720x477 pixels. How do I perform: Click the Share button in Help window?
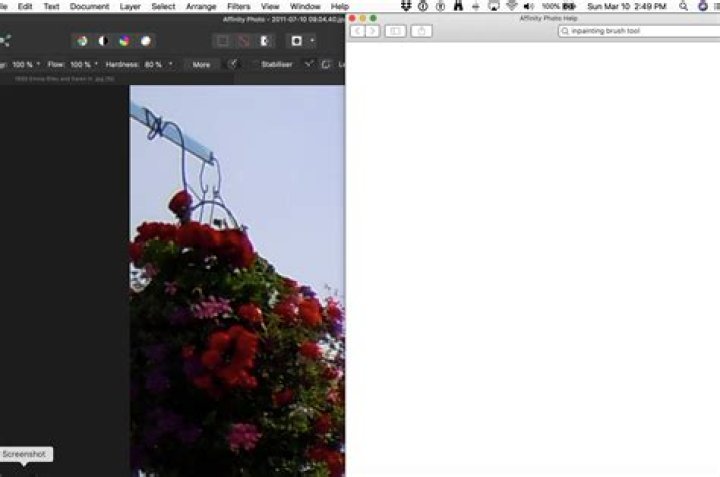[x=422, y=31]
